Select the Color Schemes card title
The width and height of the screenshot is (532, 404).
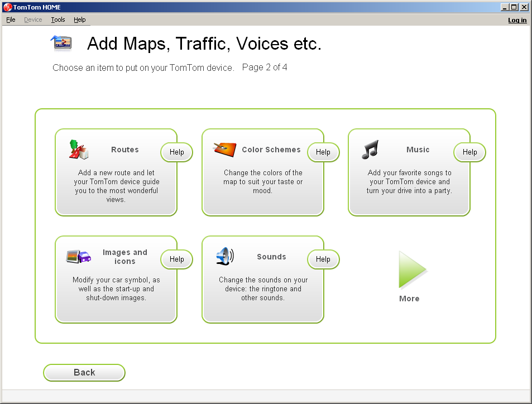(x=271, y=150)
